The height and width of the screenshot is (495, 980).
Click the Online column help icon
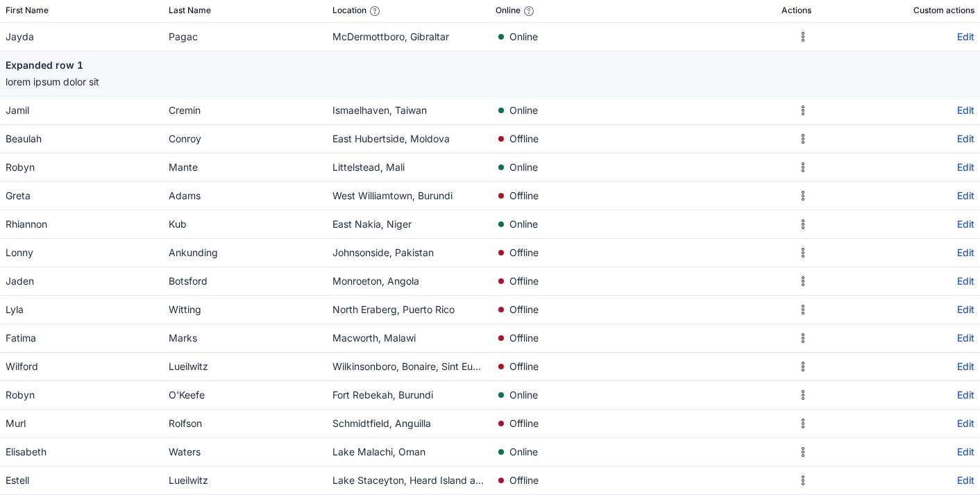[x=529, y=11]
